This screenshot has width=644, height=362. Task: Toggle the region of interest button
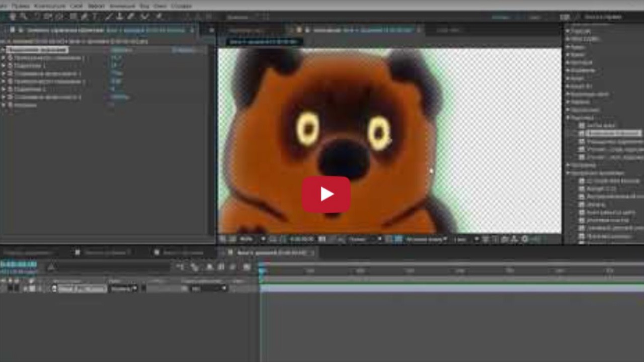pos(389,239)
